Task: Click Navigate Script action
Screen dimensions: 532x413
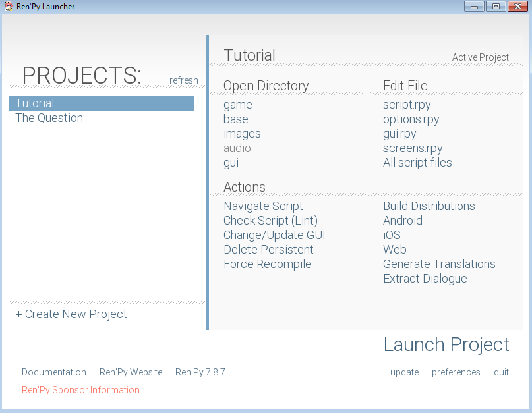Action: tap(263, 206)
